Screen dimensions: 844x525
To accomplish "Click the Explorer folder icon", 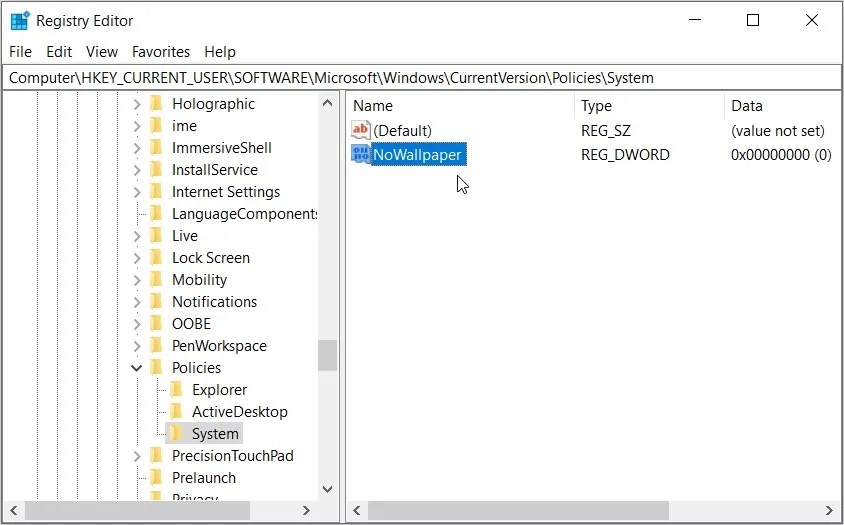I will (176, 389).
